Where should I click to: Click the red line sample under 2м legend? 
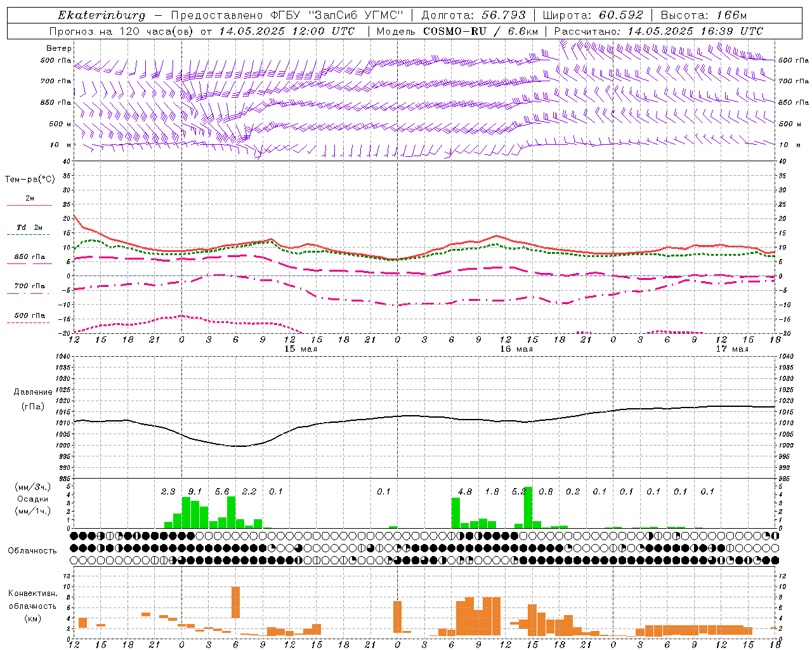click(x=29, y=205)
